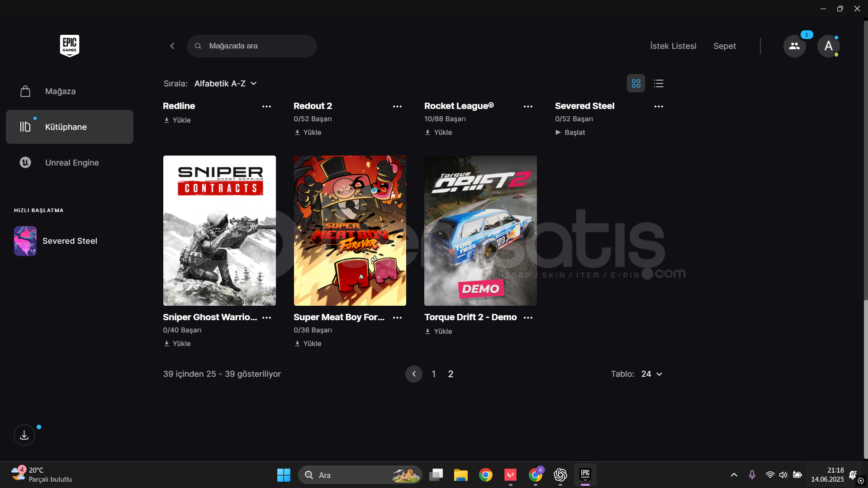The image size is (868, 488).
Task: Show hidden system tray icons
Action: pos(734,475)
